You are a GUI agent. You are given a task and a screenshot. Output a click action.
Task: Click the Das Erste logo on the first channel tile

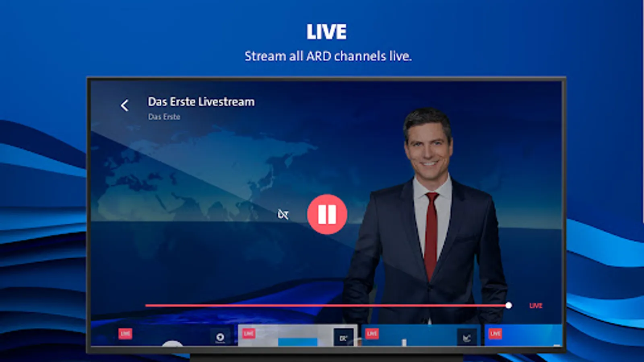pos(220,337)
